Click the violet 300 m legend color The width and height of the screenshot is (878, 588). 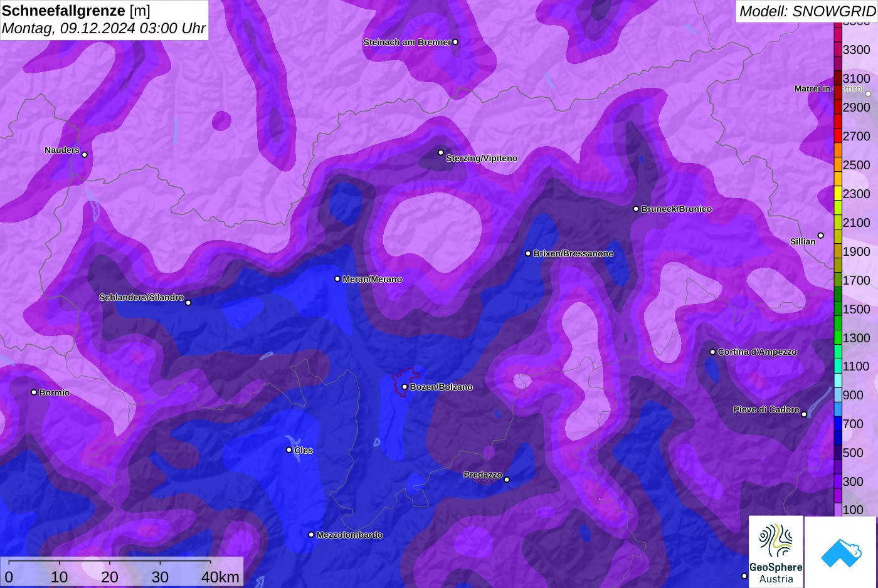coord(838,481)
